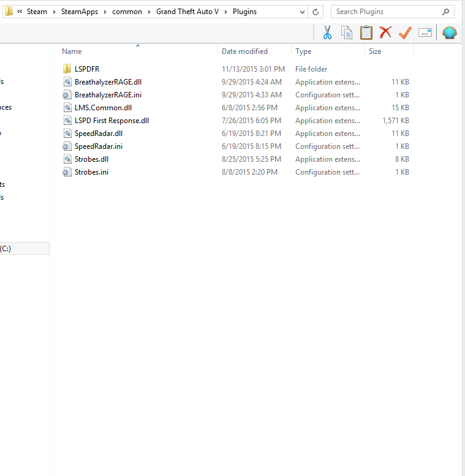Expand the arrow after Grand Theft Auto V
465x476 pixels.
click(226, 12)
